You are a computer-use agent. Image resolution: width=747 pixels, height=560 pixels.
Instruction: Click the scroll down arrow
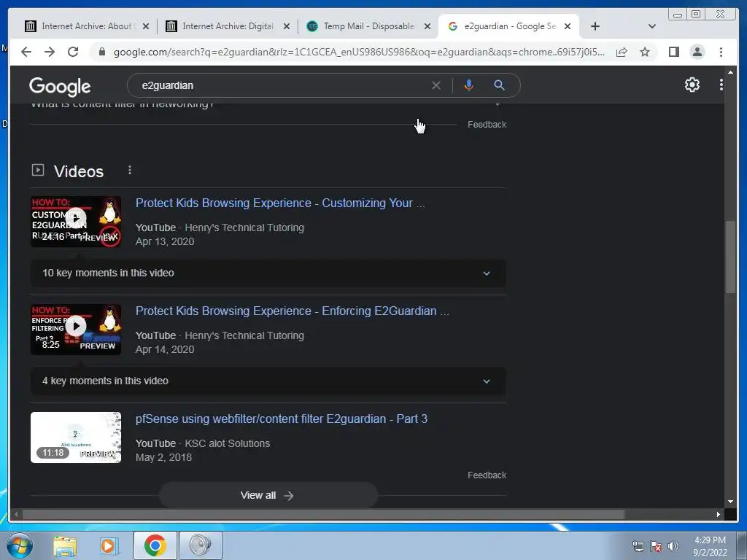point(730,502)
